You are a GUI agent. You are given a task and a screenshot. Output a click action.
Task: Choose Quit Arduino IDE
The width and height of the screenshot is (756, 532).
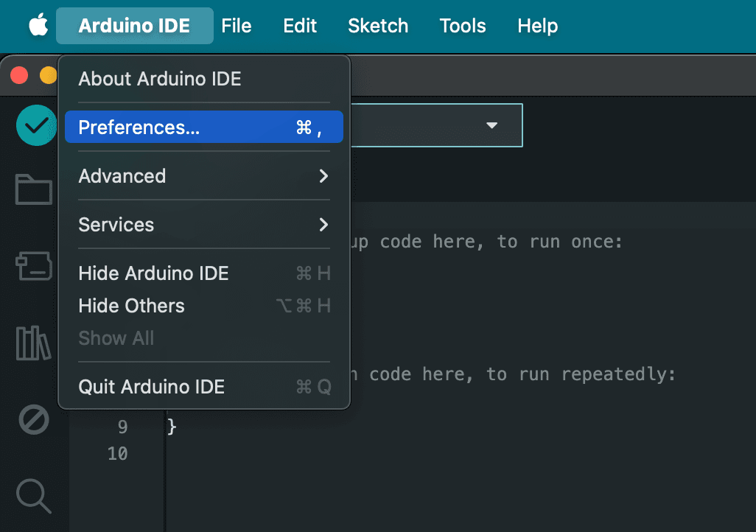pyautogui.click(x=204, y=387)
